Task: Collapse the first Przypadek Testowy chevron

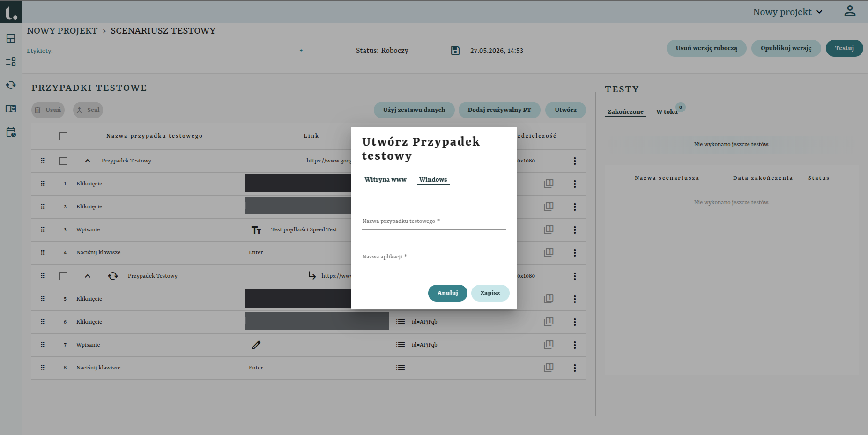Action: [x=87, y=161]
